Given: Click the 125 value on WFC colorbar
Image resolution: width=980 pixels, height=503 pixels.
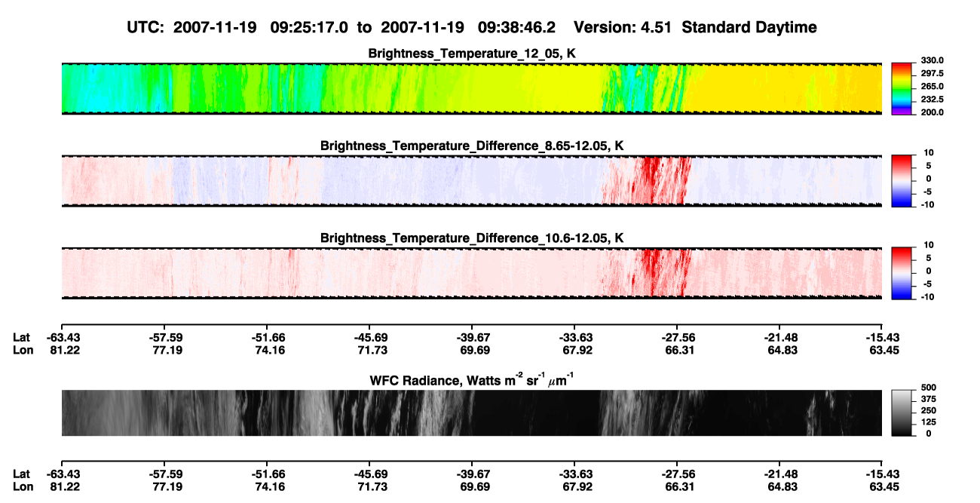Looking at the screenshot, I should click(929, 422).
